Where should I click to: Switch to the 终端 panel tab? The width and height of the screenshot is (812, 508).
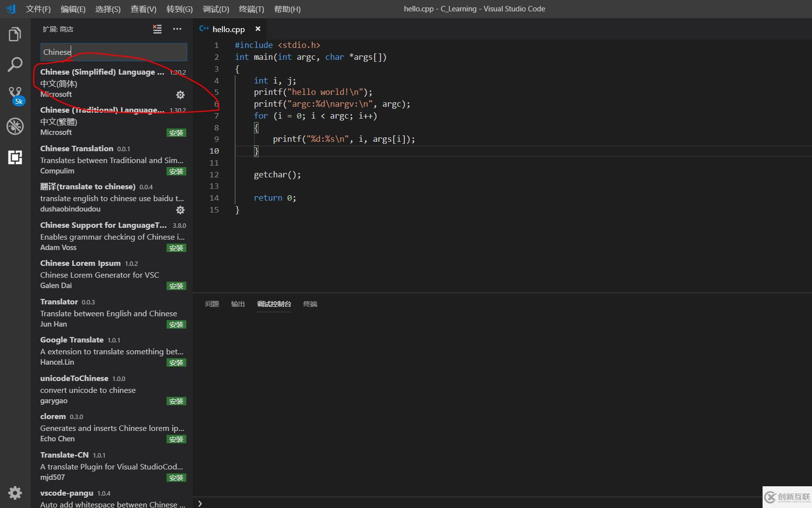pos(310,304)
